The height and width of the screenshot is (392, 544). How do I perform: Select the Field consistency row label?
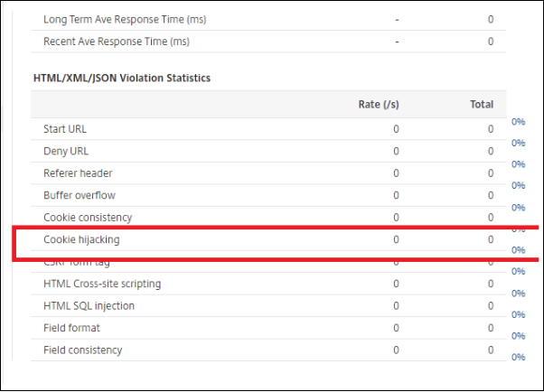(x=82, y=350)
